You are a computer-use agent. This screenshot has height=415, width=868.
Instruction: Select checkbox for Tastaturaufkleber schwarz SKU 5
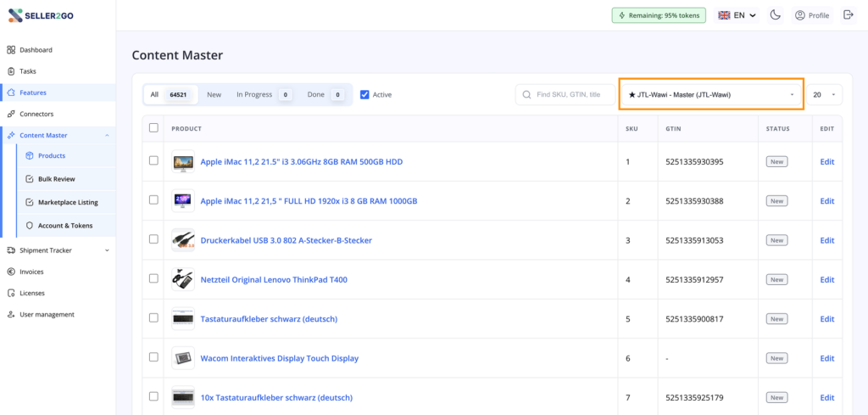pos(154,318)
